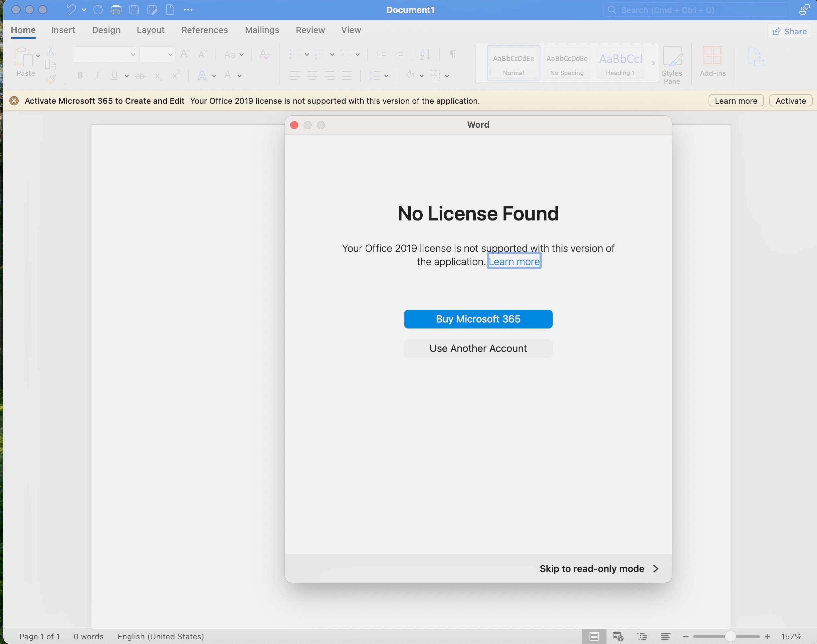This screenshot has height=644, width=817.
Task: Click the Format Painter brush icon
Action: coord(51,79)
